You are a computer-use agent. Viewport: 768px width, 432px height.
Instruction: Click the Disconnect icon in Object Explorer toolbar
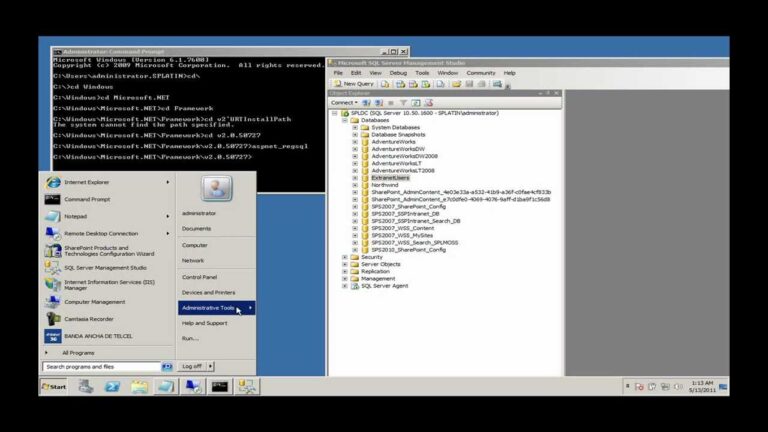[379, 103]
